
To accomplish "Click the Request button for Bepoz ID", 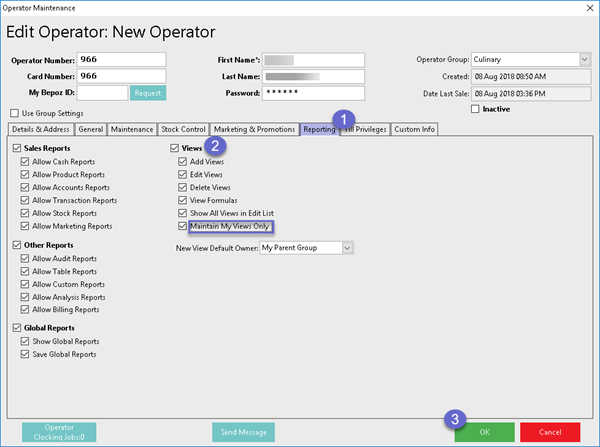I will coord(147,93).
